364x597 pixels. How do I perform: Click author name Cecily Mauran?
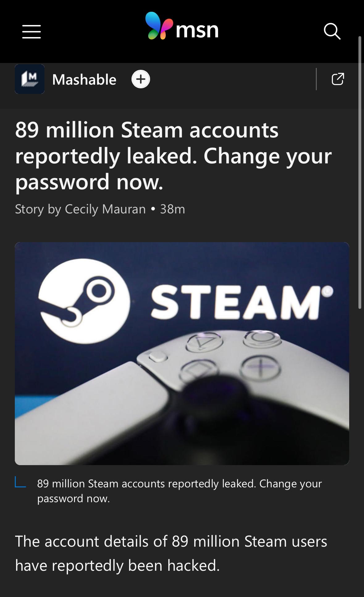tap(105, 209)
